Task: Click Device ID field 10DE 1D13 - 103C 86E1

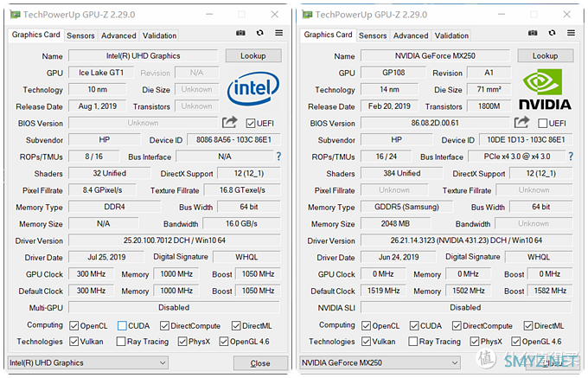Action: 526,139
